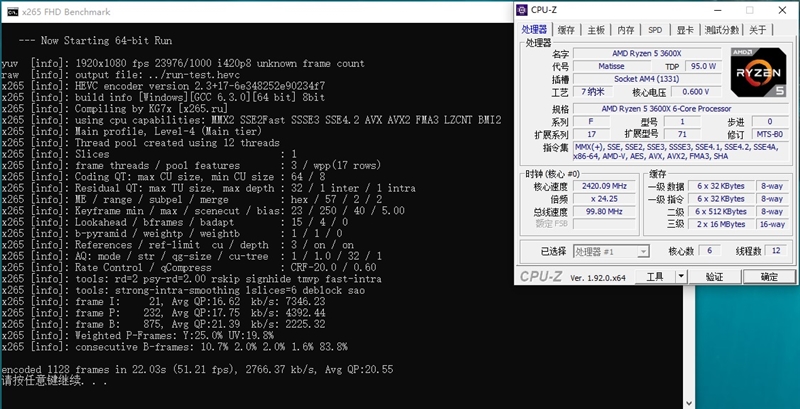
Task: Click the 'Now Starting 64-bit Run' console line
Action: coord(95,41)
